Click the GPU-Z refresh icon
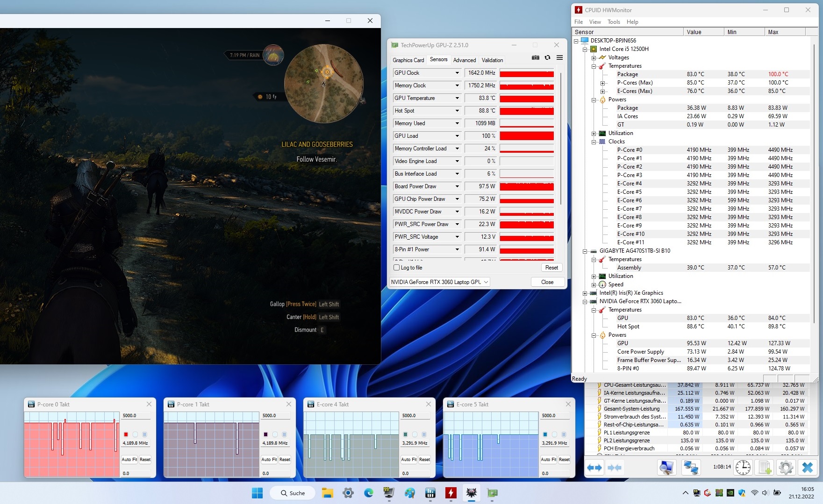823x504 pixels. (x=547, y=57)
